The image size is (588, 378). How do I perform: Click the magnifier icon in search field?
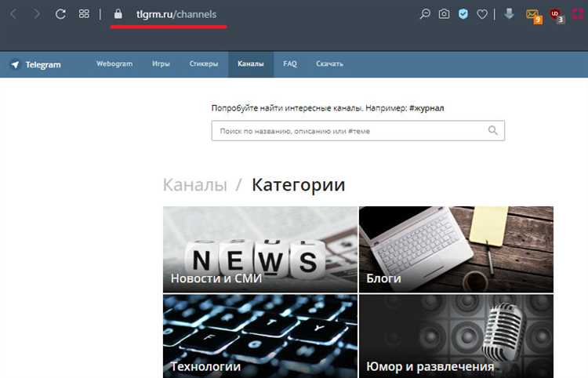pos(493,130)
